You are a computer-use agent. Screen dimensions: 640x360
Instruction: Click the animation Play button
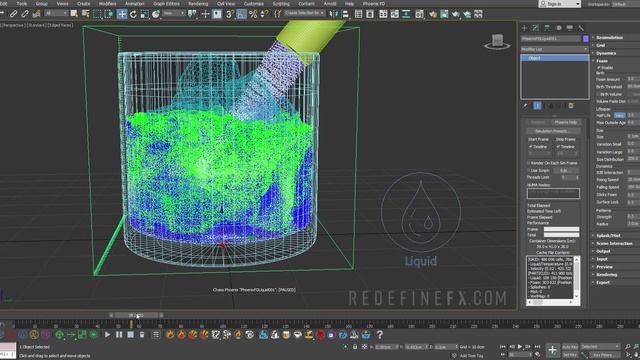[520, 347]
